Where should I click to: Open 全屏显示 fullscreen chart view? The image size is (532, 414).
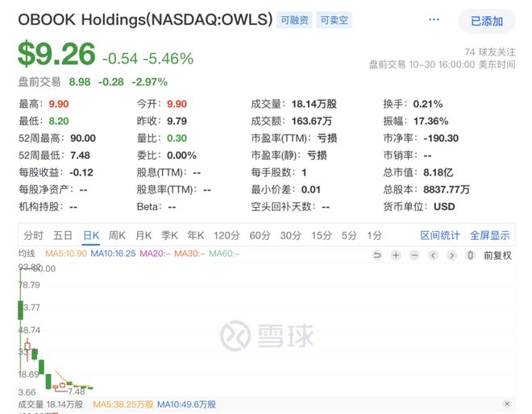[489, 235]
